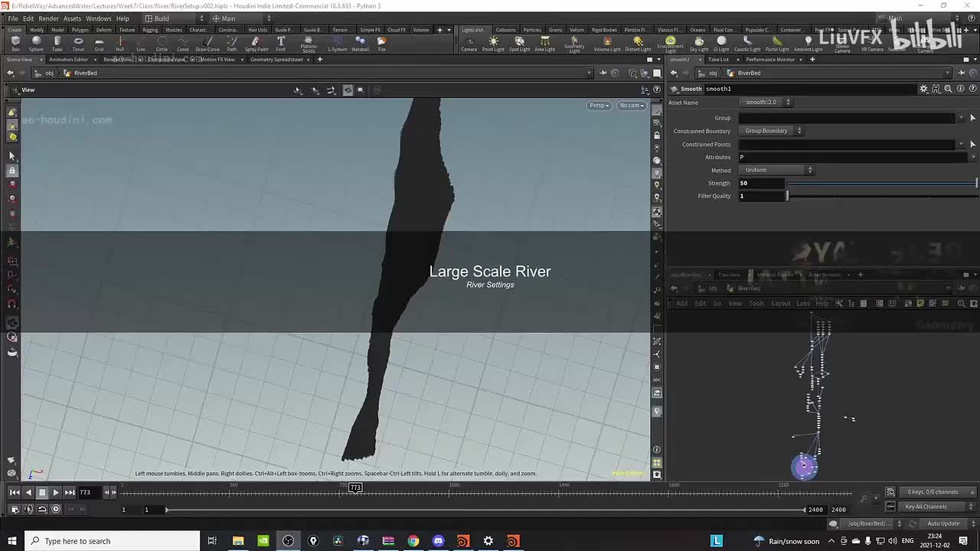Click the Filter Quality input field
980x551 pixels.
point(761,196)
